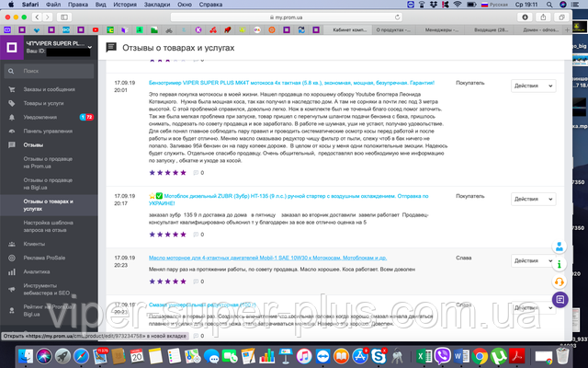The image size is (588, 368).
Task: Open Viber from the Dock
Action: point(443,355)
